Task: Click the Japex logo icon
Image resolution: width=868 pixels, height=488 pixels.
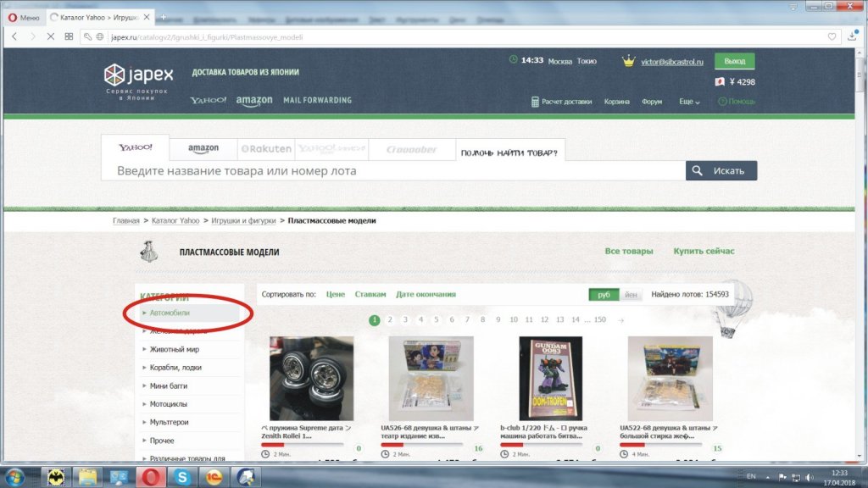Action: pyautogui.click(x=114, y=75)
